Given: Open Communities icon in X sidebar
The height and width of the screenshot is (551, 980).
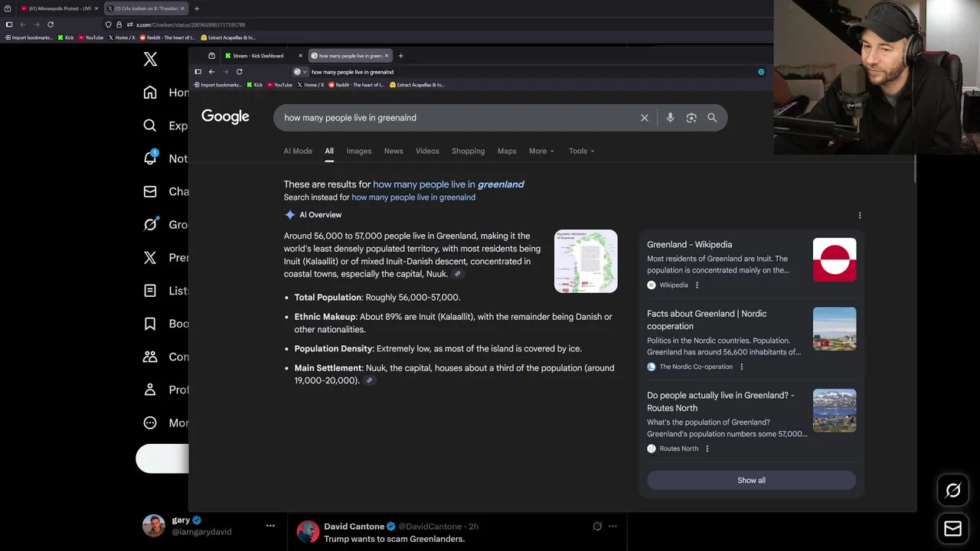Looking at the screenshot, I should [x=150, y=357].
